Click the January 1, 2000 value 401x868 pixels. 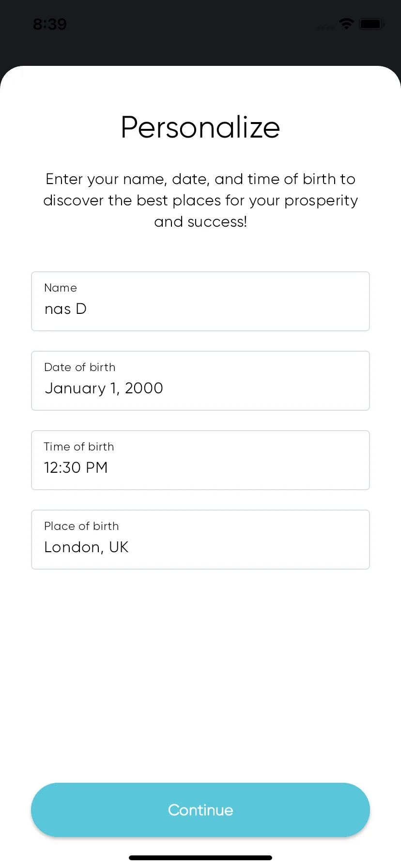104,388
